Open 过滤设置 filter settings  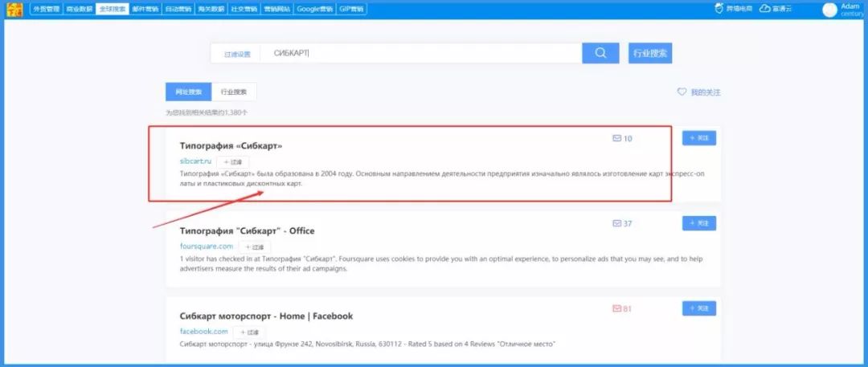tap(237, 55)
